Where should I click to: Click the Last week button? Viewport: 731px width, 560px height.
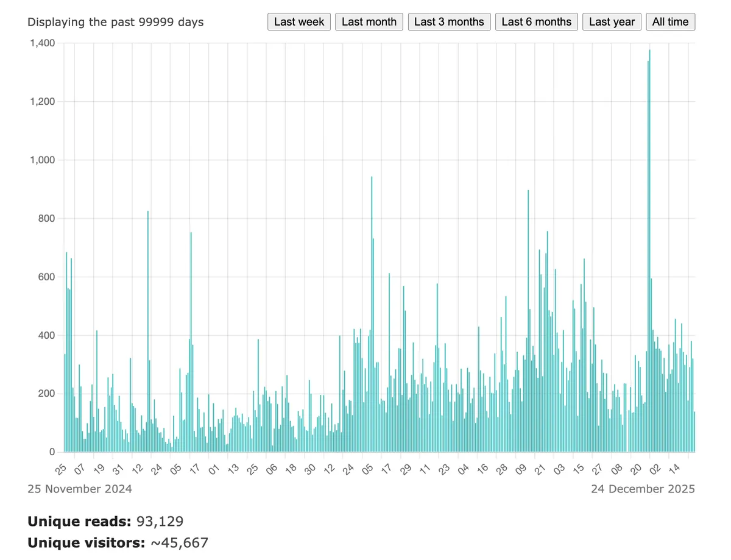click(x=299, y=22)
